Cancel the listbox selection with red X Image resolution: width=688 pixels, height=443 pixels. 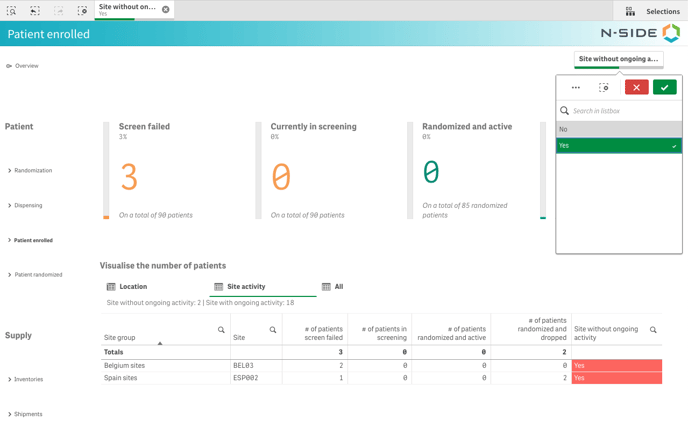click(x=636, y=88)
